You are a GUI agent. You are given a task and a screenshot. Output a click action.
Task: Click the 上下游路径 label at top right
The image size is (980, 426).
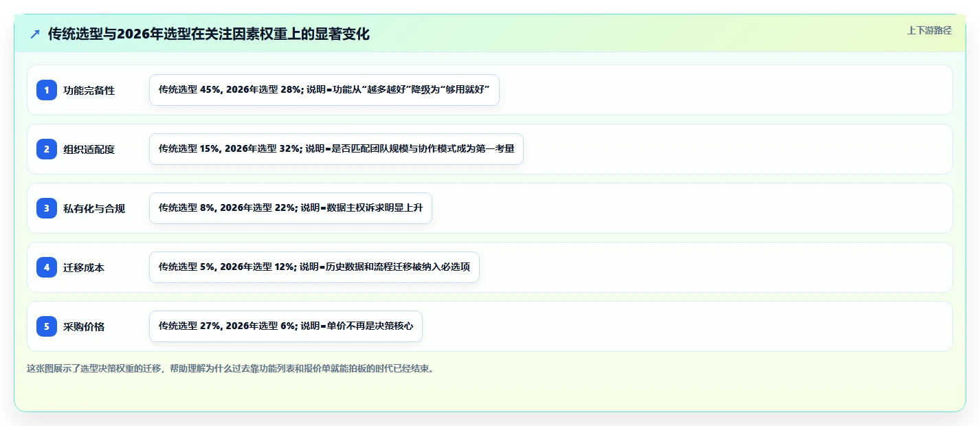[929, 30]
